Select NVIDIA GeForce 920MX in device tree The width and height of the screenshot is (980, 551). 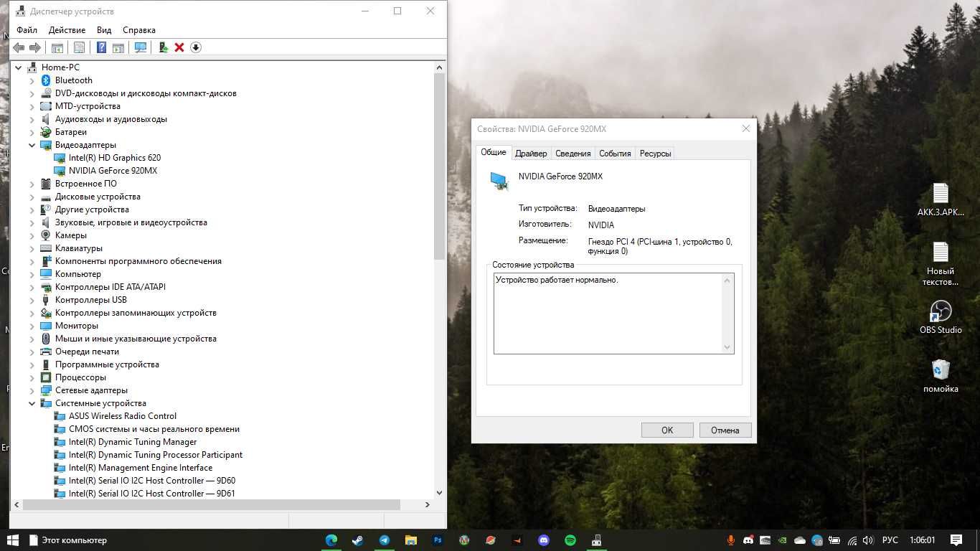point(113,171)
